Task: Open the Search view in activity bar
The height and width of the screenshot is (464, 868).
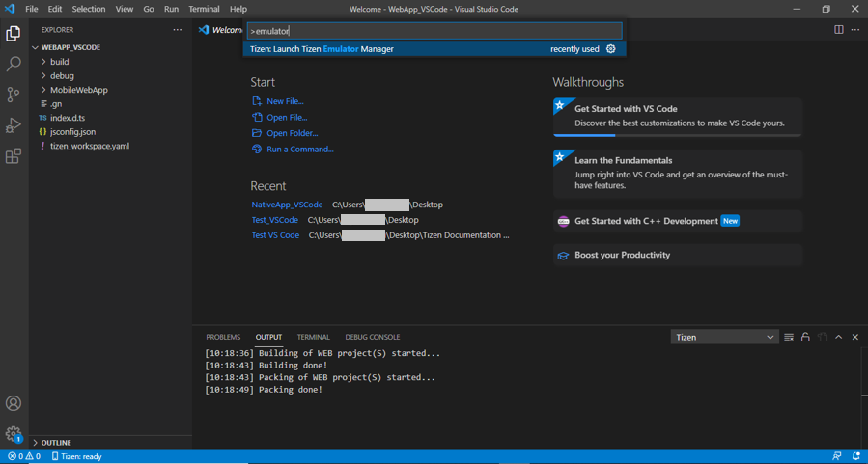Action: coord(14,64)
